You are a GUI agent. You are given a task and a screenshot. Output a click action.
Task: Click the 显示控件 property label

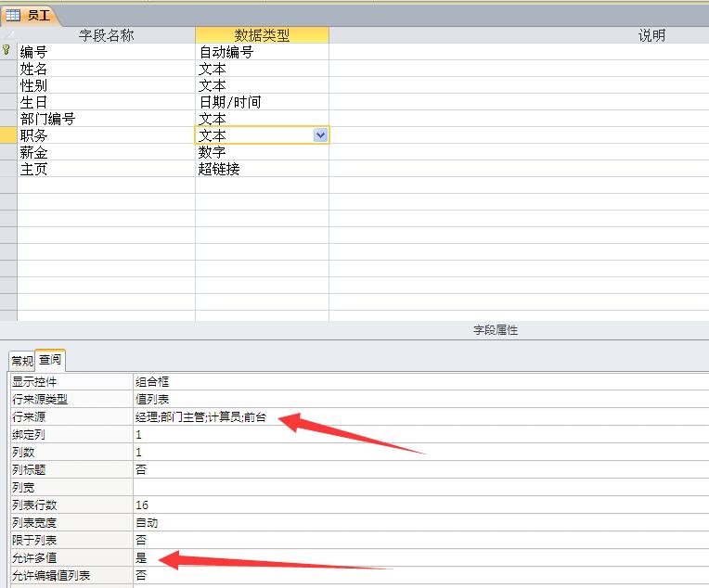(71, 382)
